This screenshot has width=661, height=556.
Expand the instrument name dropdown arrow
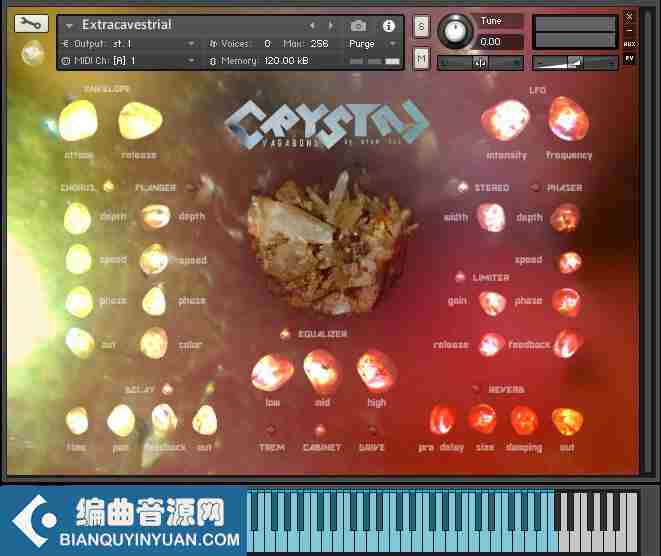click(69, 26)
